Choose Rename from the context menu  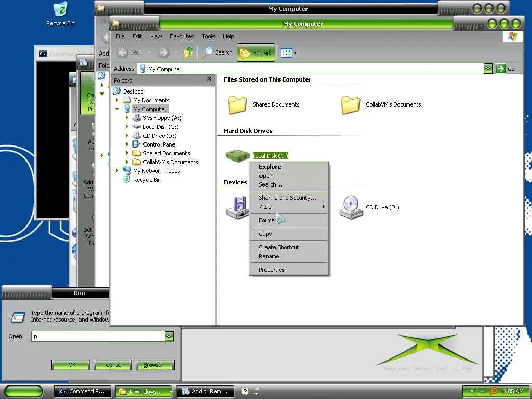click(x=289, y=256)
